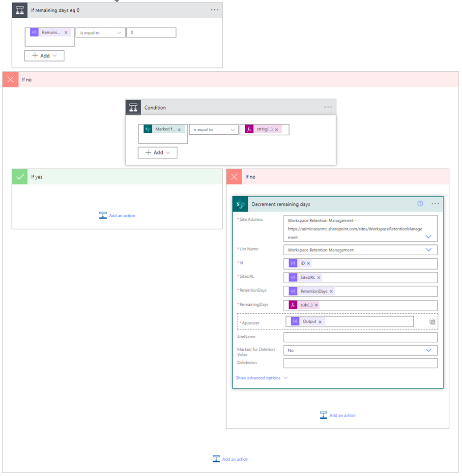
Task: Click the value field containing 0
Action: tap(151, 32)
